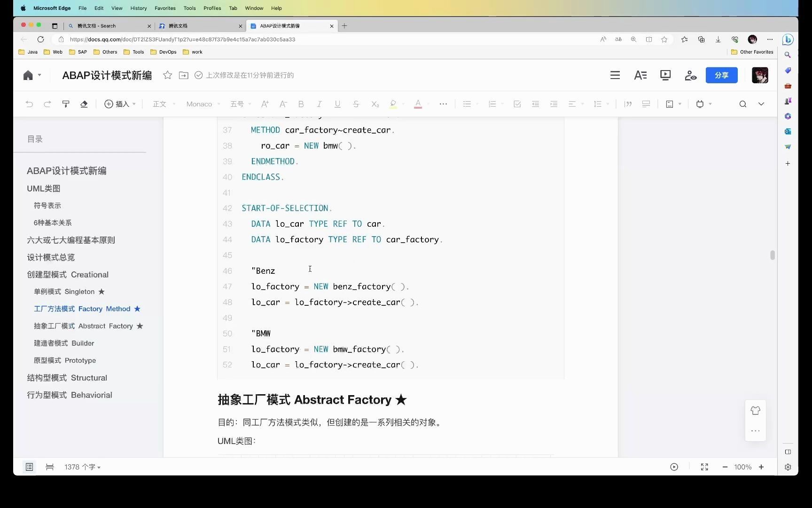Open the Monaco font dropdown

click(203, 104)
